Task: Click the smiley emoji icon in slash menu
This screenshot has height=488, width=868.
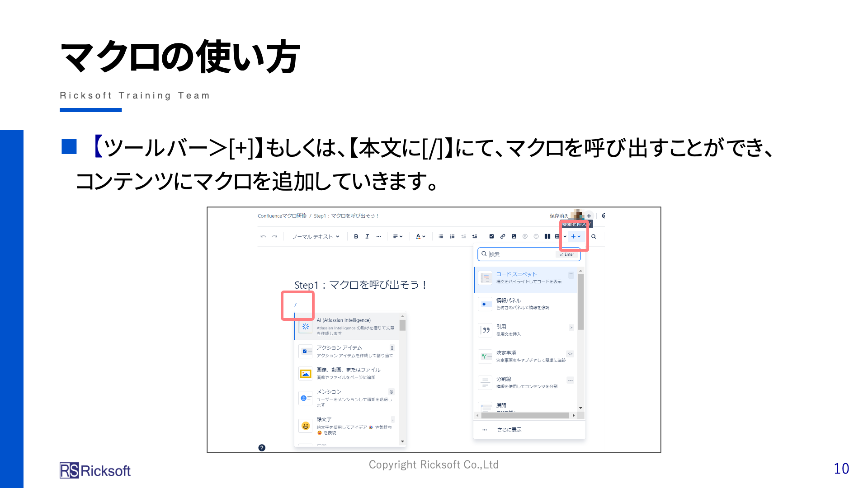Action: 306,426
